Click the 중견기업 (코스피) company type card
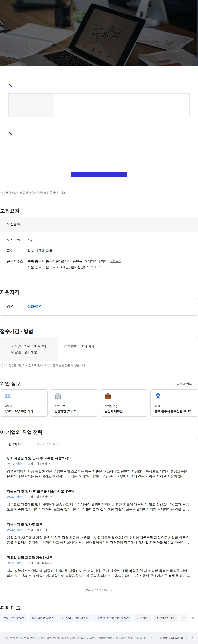The image size is (198, 644). click(x=74, y=403)
